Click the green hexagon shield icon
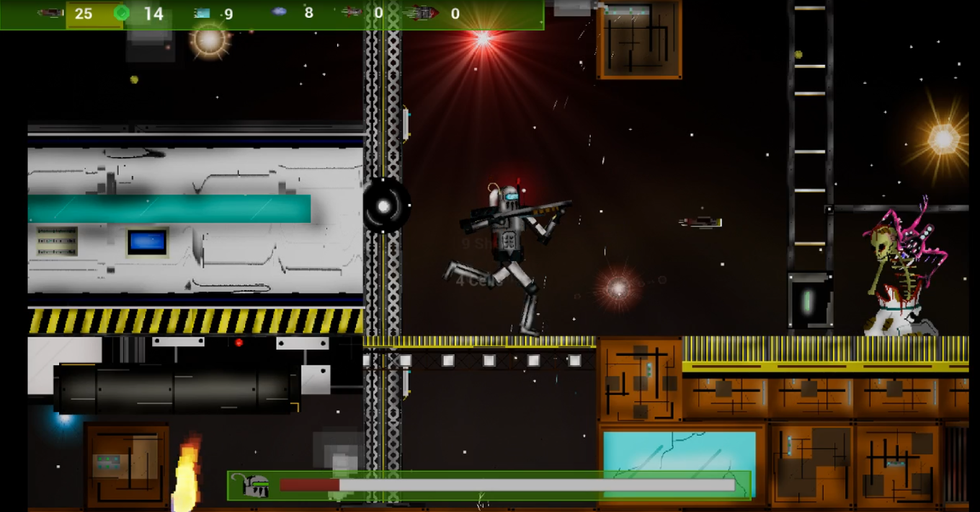The height and width of the screenshot is (512, 980). click(122, 13)
